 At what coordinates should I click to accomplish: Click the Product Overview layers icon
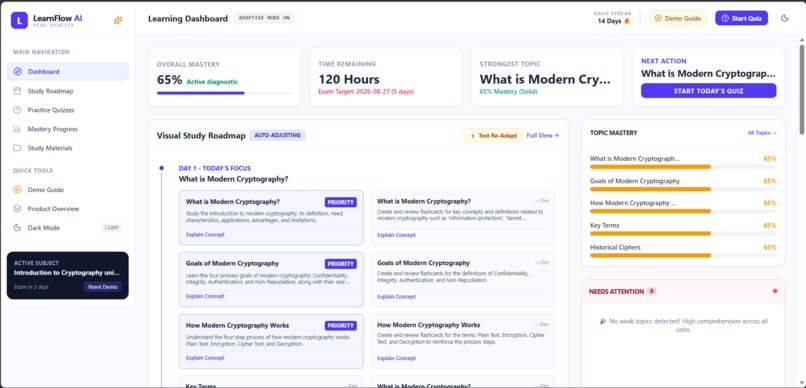[x=17, y=209]
